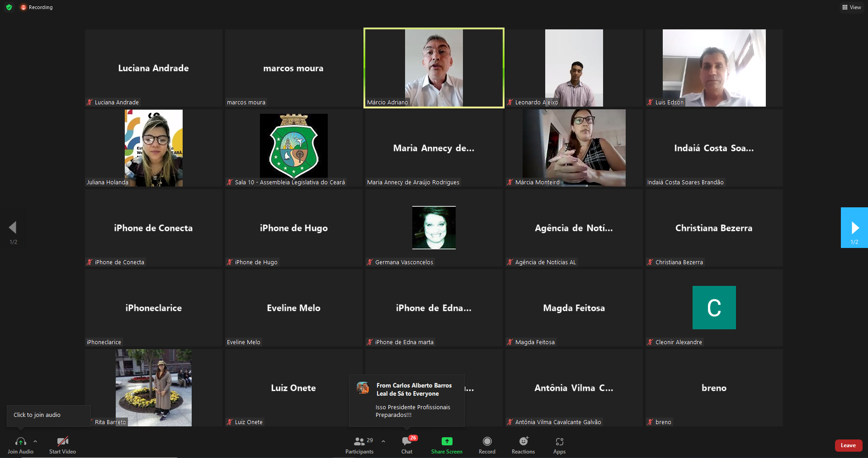Expand audio options arrow beside Join Audio
This screenshot has height=458, width=868.
pyautogui.click(x=35, y=441)
